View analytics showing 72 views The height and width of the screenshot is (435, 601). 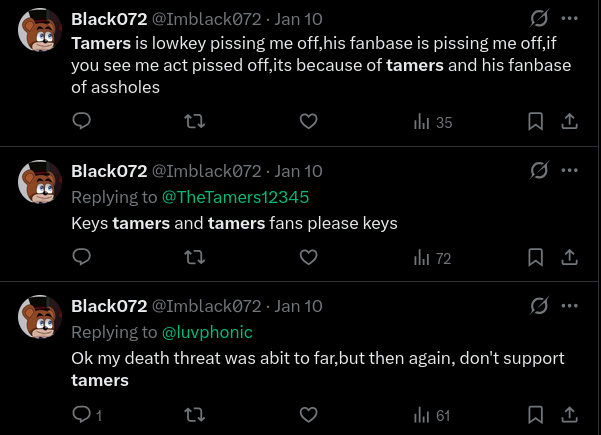[433, 258]
